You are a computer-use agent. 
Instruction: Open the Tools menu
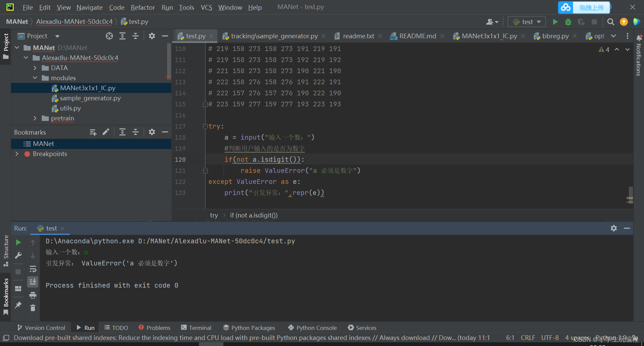pyautogui.click(x=186, y=7)
